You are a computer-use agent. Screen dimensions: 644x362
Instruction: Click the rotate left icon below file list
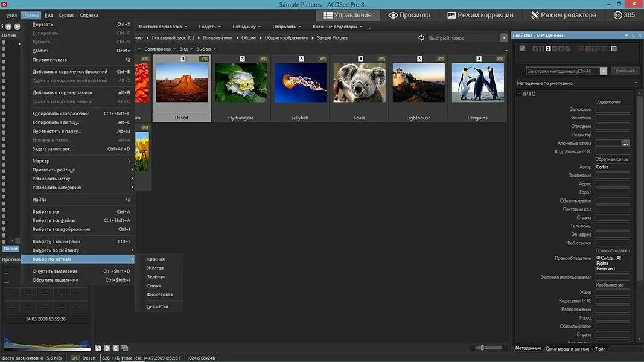click(107, 348)
